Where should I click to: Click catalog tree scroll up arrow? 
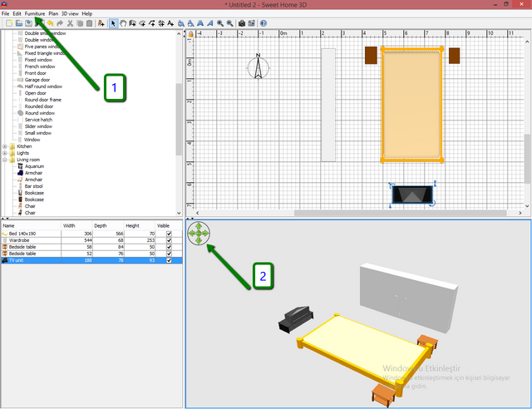[x=179, y=33]
